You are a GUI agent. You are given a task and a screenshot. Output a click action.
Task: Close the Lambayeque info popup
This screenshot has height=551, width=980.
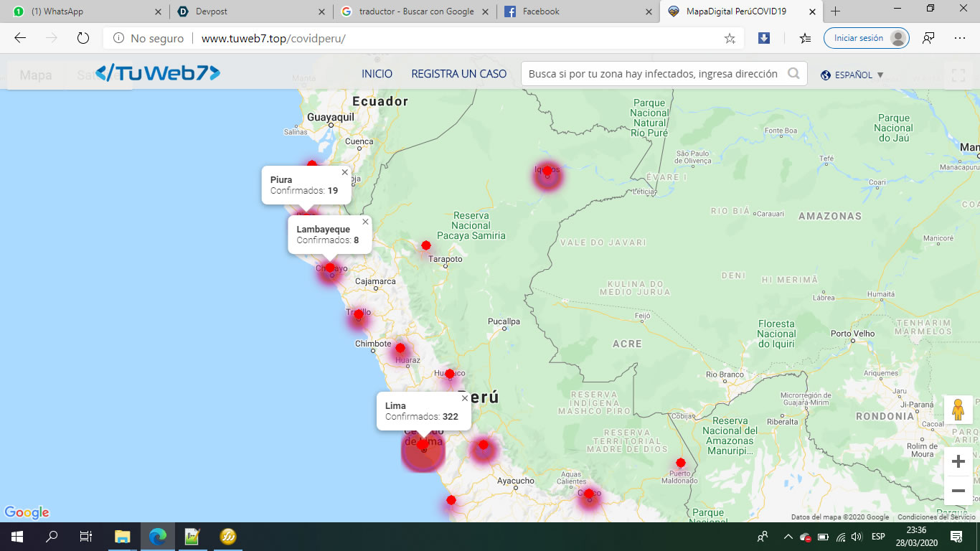[x=365, y=222]
